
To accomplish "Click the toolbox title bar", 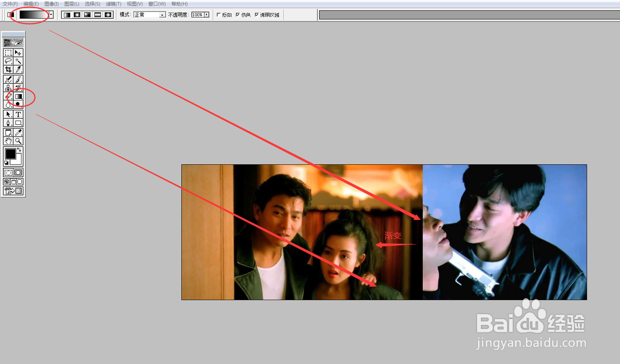I will tap(13, 35).
